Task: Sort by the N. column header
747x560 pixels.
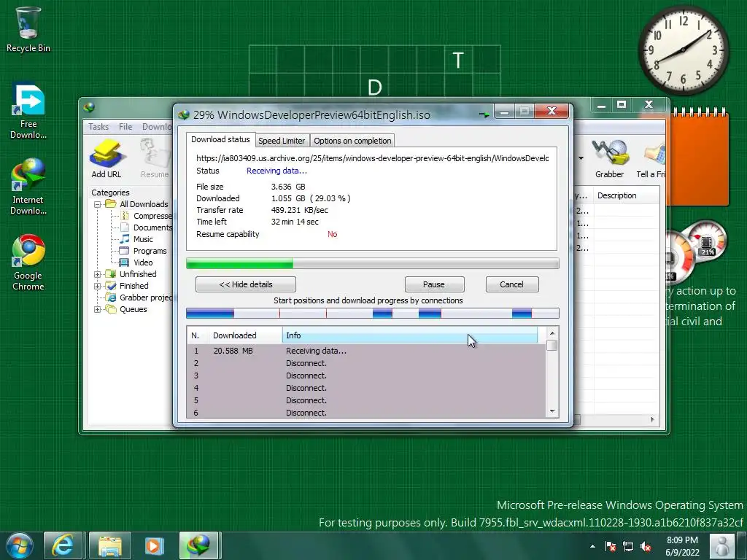Action: [198, 335]
